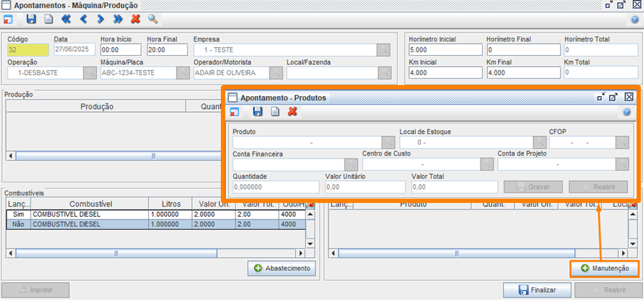Open the Empresa lookup button

pyautogui.click(x=382, y=50)
